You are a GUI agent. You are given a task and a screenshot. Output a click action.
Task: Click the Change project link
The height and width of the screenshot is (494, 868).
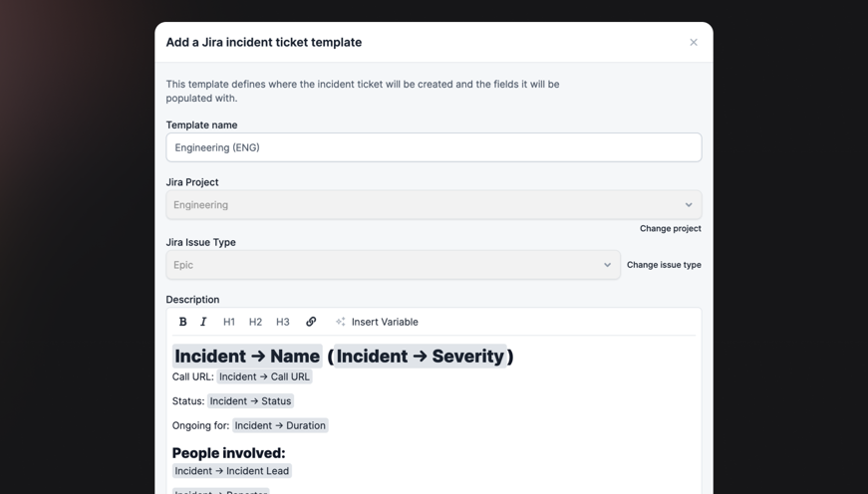[x=670, y=229]
